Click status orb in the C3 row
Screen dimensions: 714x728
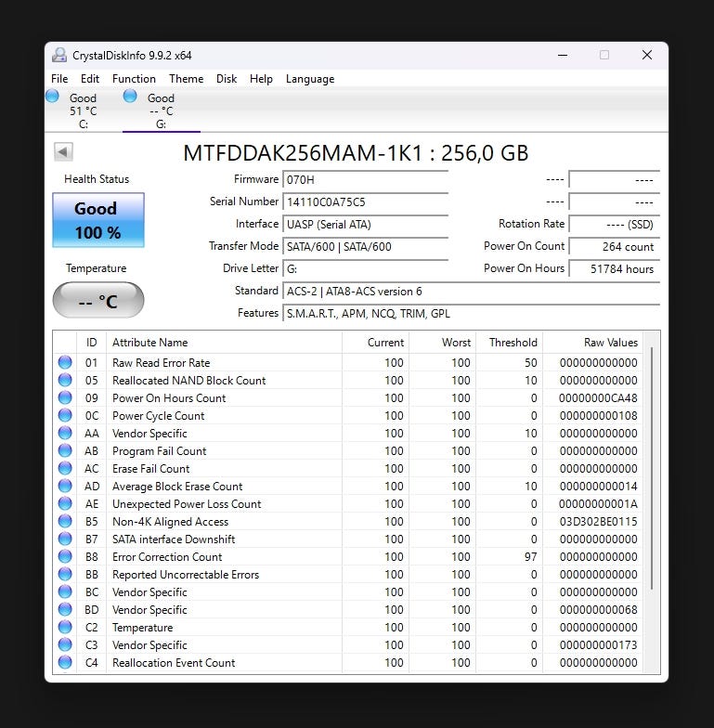point(65,644)
